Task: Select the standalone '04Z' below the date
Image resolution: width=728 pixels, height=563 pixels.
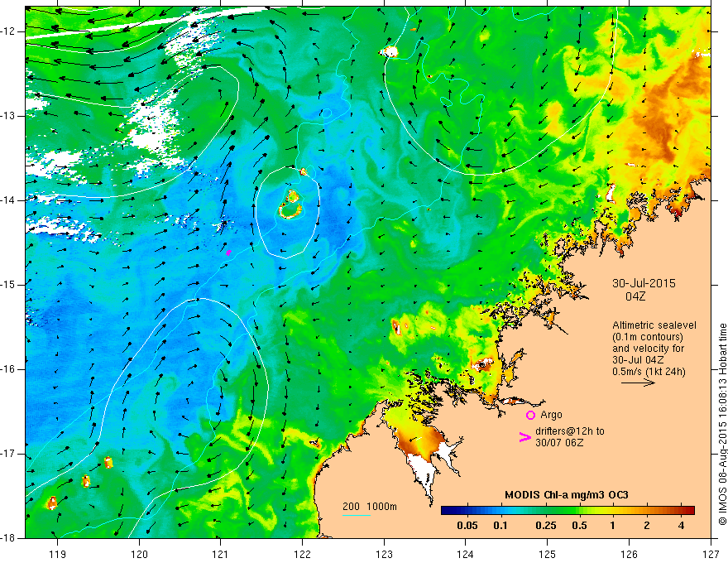Action: click(635, 296)
